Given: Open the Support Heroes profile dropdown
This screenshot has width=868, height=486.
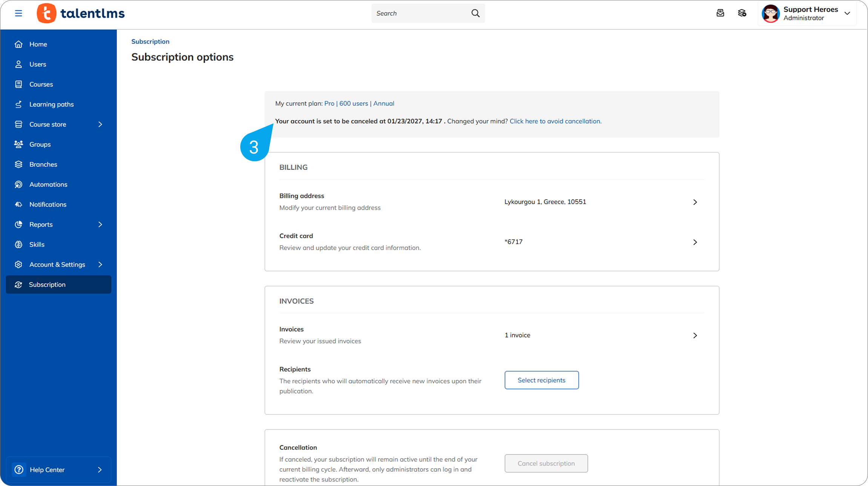Looking at the screenshot, I should 847,13.
